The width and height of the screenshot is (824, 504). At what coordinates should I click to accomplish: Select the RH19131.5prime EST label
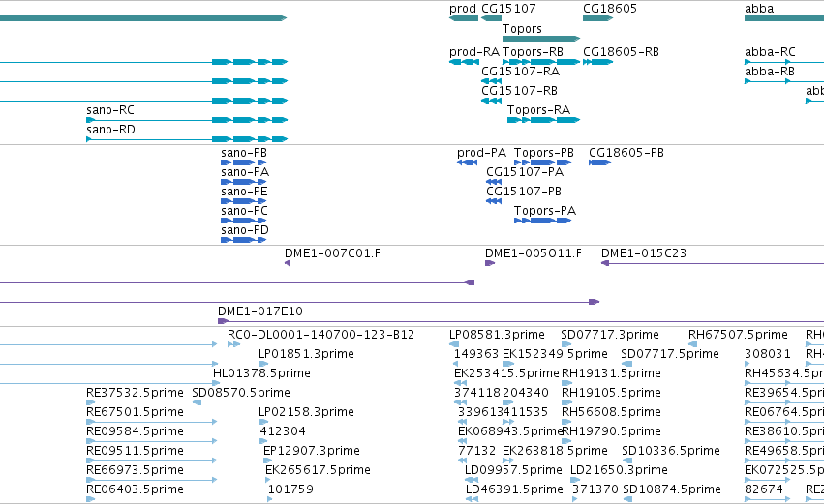pyautogui.click(x=611, y=374)
